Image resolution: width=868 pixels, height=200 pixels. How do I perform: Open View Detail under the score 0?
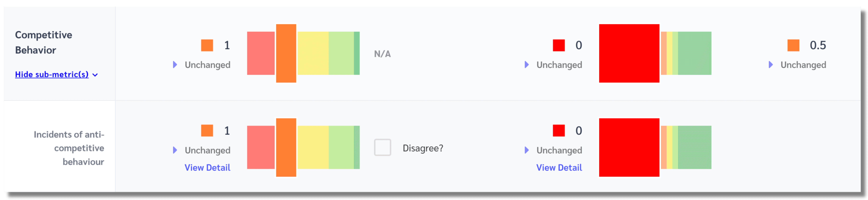coord(559,168)
